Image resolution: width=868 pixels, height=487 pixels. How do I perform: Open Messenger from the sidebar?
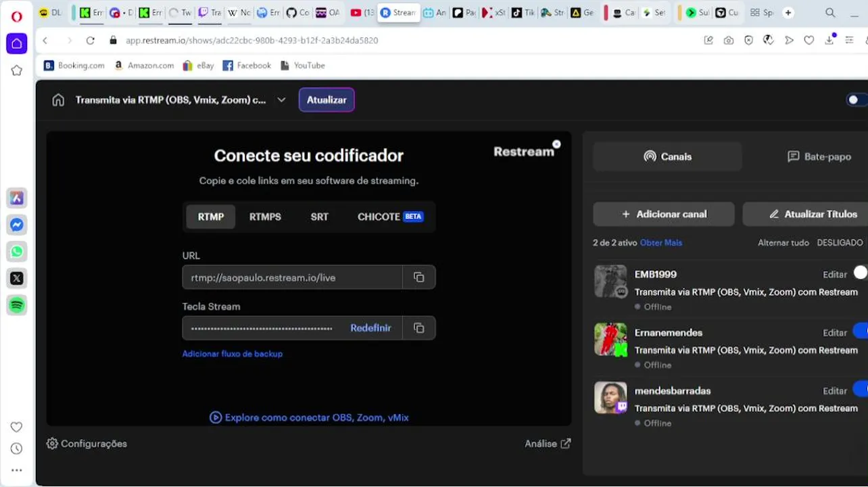(17, 225)
